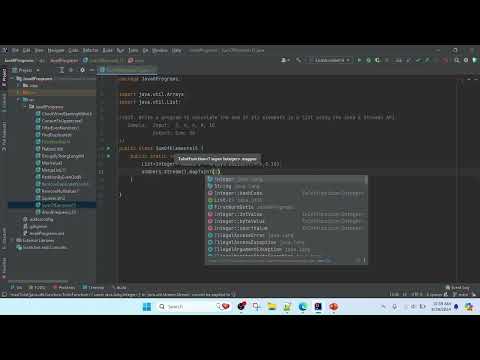Open the Git branch widget in the status bar
480x360 pixels.
(461, 295)
